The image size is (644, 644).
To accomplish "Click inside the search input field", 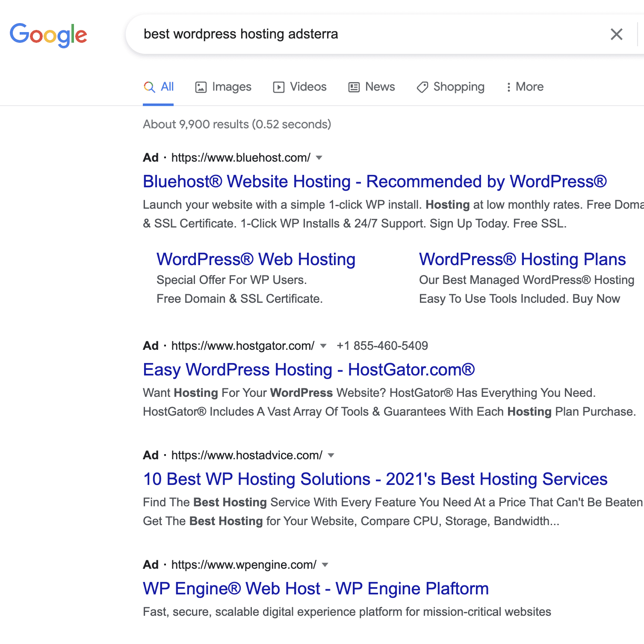I will point(299,34).
